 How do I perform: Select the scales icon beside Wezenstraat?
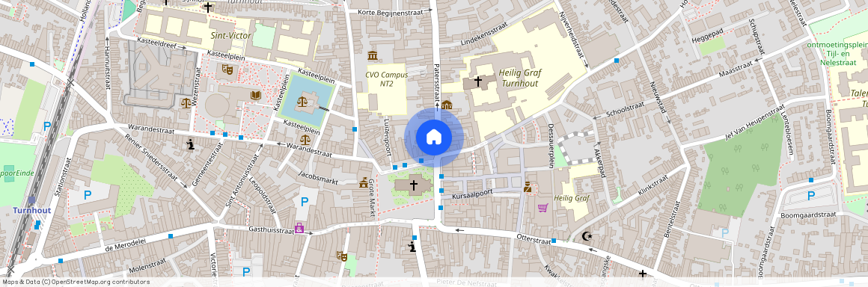[x=186, y=102]
